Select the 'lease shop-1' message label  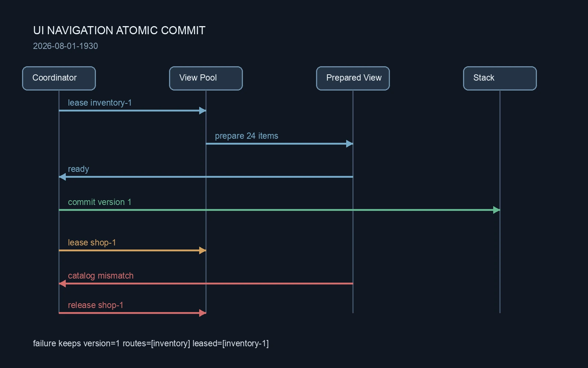92,243
